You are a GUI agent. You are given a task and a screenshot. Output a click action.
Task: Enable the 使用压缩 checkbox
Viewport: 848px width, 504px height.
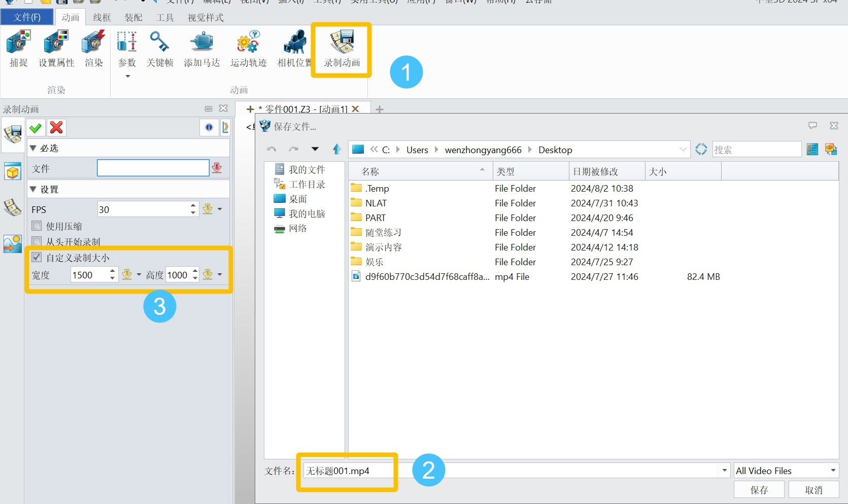pyautogui.click(x=37, y=226)
